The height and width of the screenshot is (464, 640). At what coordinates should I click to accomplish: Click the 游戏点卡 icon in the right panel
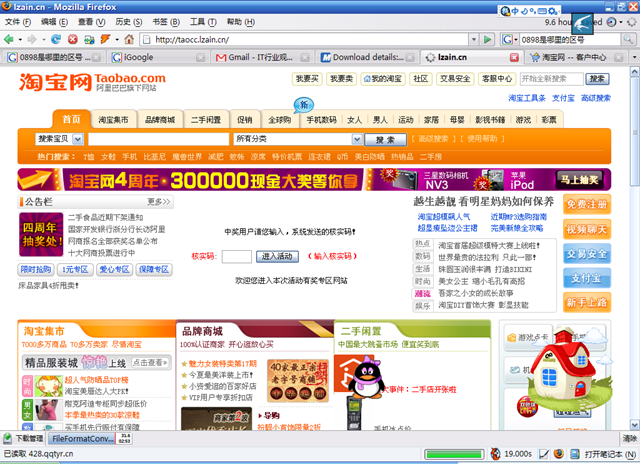click(x=527, y=337)
